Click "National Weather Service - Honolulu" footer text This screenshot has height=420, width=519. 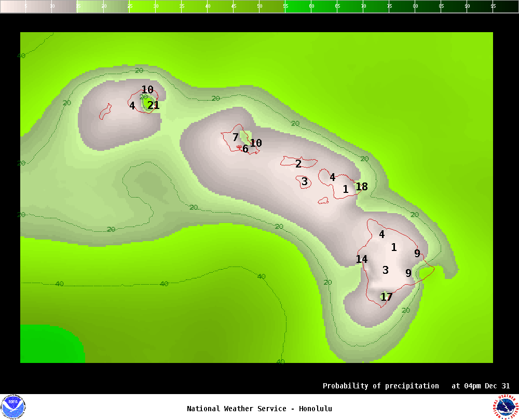259,409
